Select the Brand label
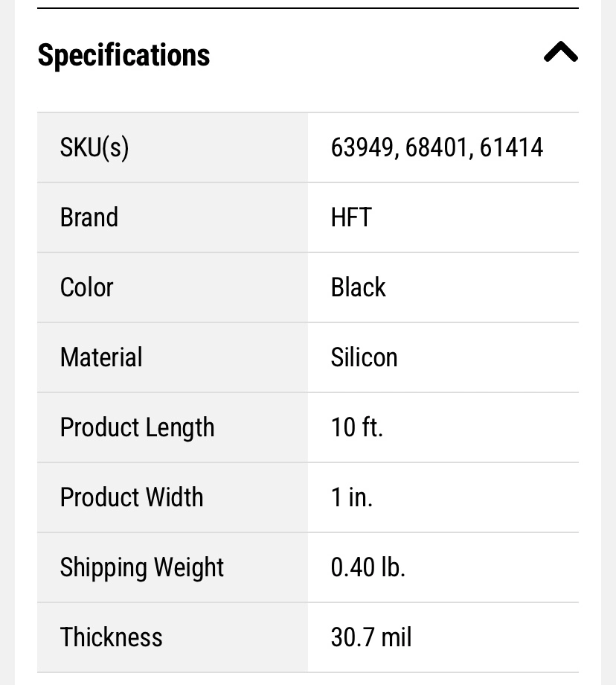Screen dimensions: 616x685 click(89, 217)
